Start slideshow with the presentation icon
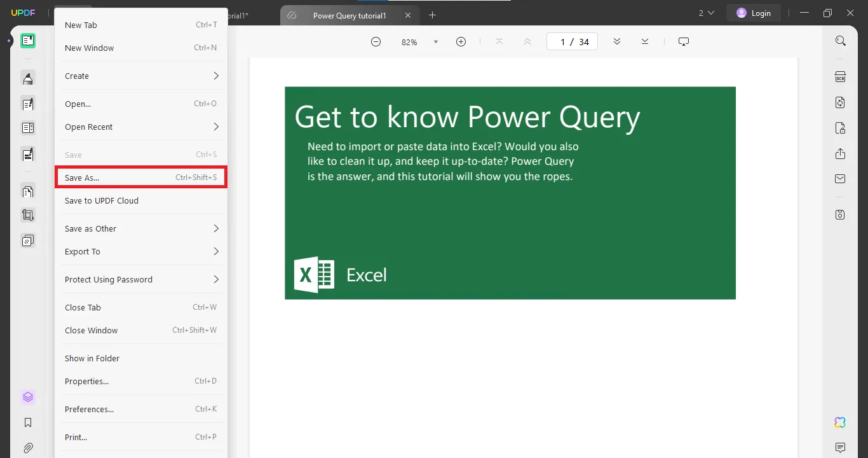868x458 pixels. (x=683, y=41)
